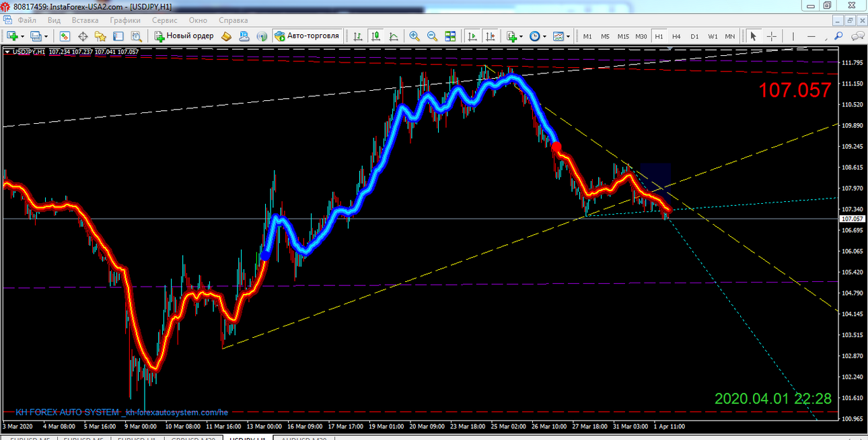Open the Вставка menu
Viewport: 868px width, 440px height.
85,20
